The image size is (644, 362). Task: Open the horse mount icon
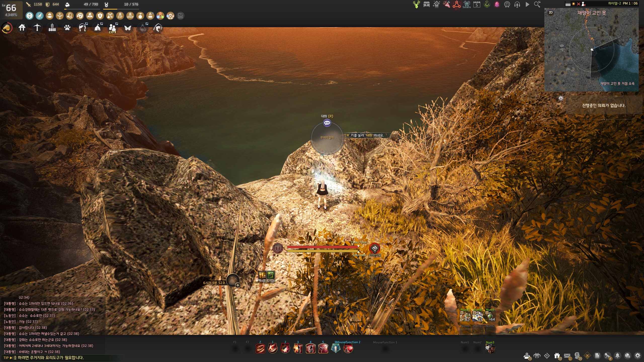[7, 28]
